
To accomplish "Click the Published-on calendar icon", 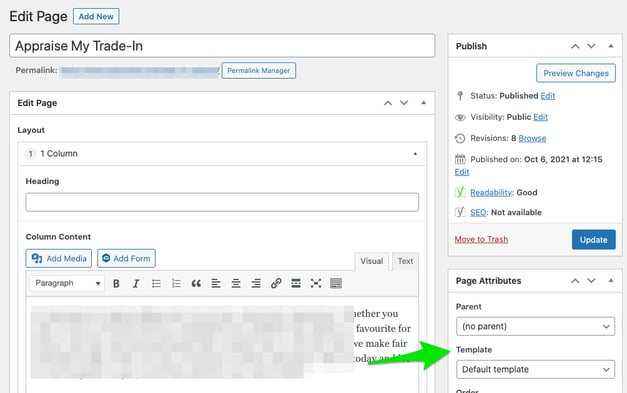I will coord(460,159).
